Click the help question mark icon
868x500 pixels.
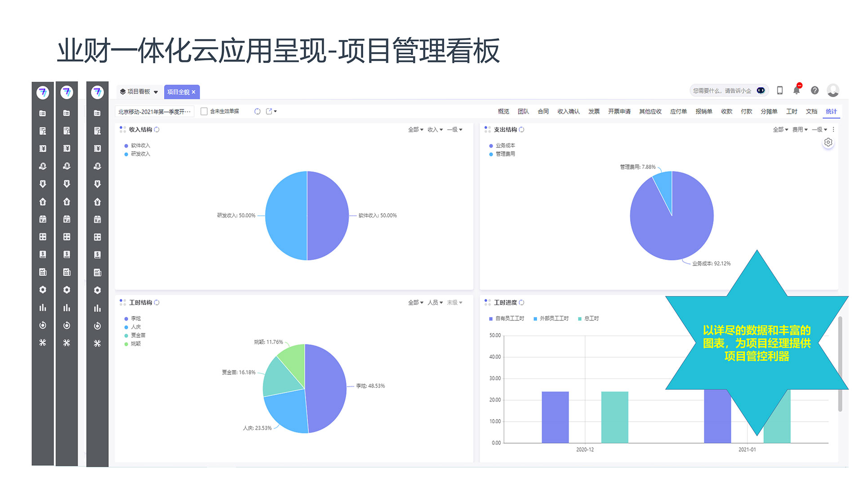pyautogui.click(x=815, y=90)
